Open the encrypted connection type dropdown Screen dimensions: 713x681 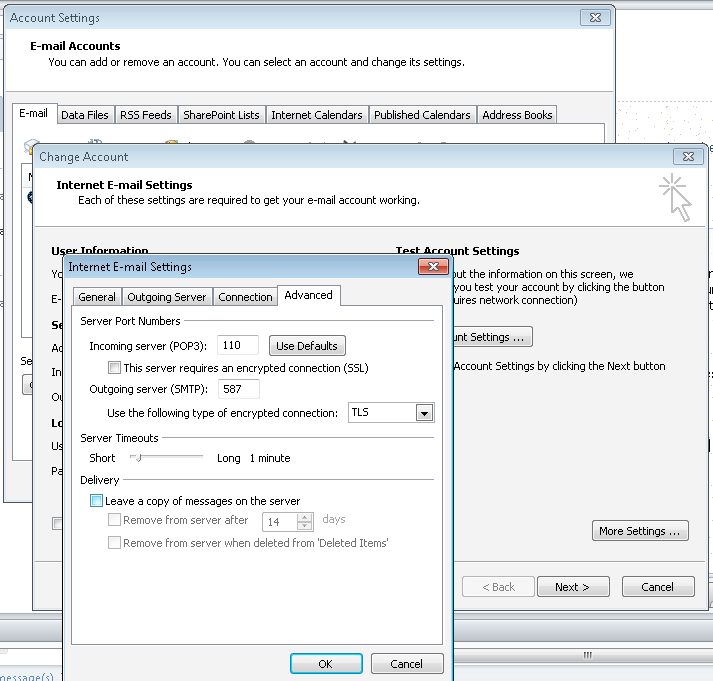(424, 413)
